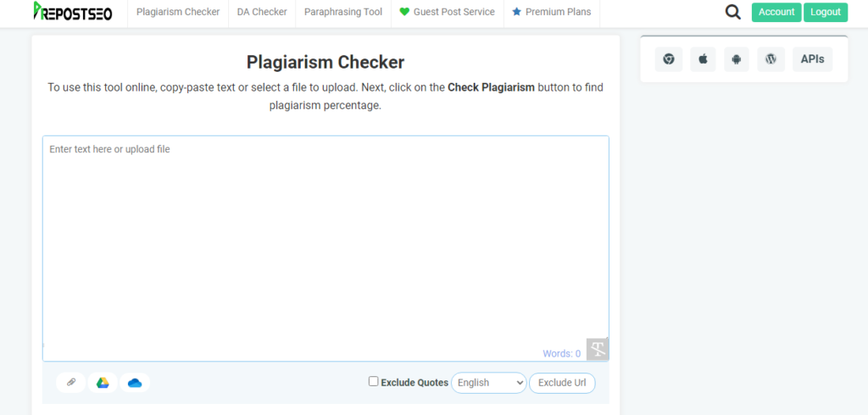The height and width of the screenshot is (415, 868).
Task: Click the text format icon beside word count
Action: pos(598,349)
